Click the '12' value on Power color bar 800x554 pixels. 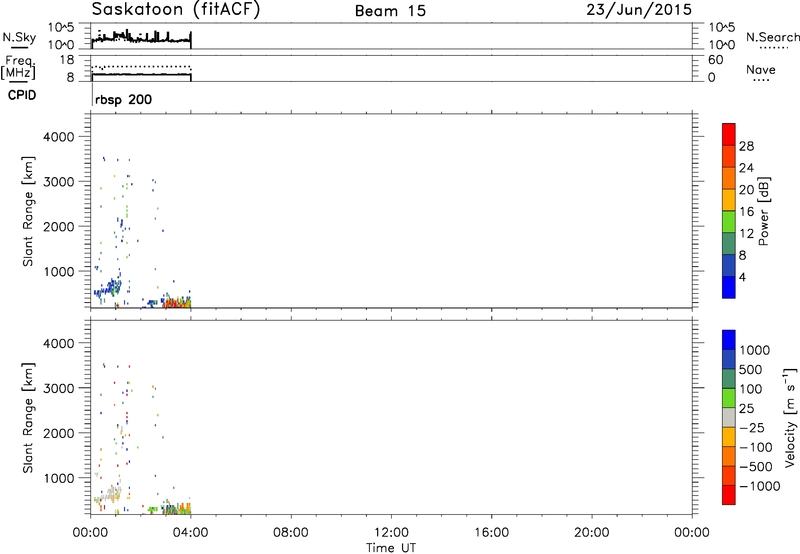[746, 234]
